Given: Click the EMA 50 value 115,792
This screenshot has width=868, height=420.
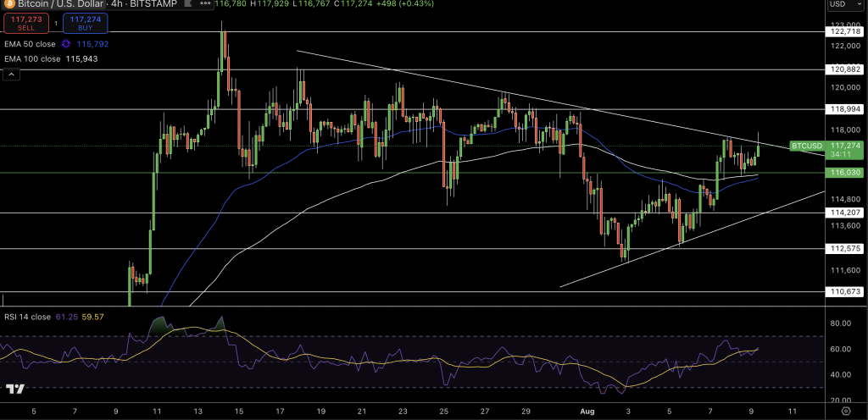Looking at the screenshot, I should (92, 44).
